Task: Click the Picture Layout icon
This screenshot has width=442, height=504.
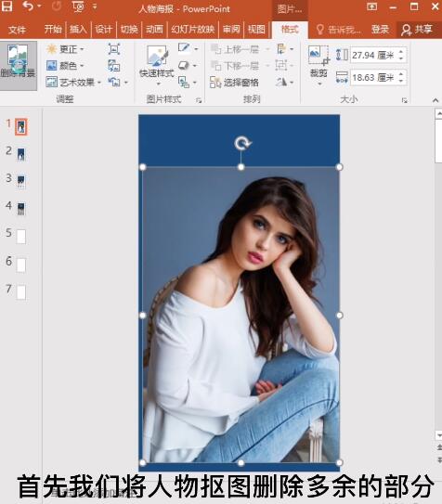Action: (x=184, y=83)
